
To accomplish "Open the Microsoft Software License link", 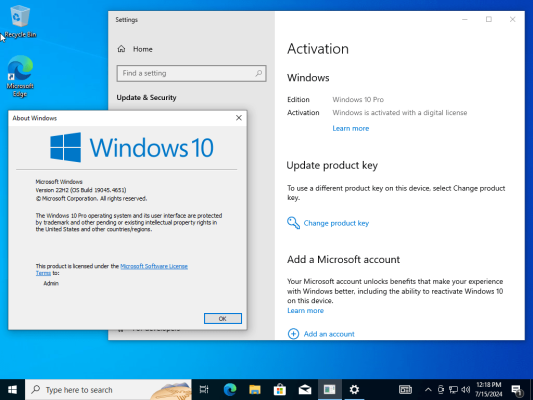I will 154,266.
